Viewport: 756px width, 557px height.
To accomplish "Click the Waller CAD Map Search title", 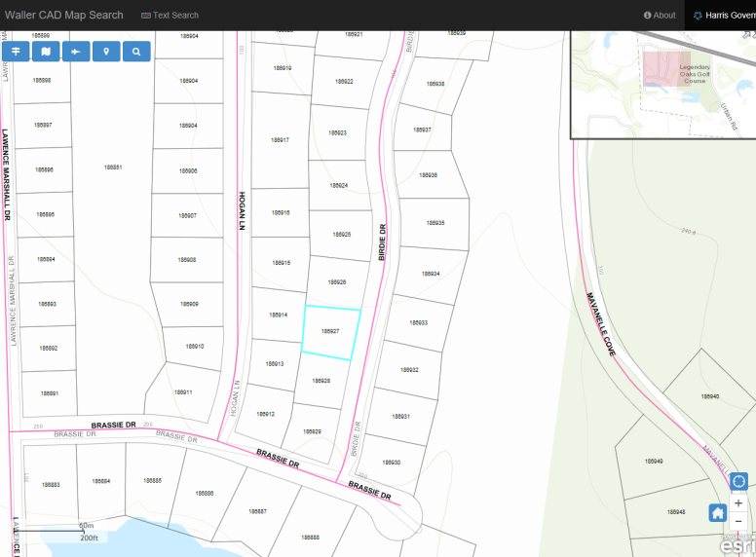I will tap(64, 16).
